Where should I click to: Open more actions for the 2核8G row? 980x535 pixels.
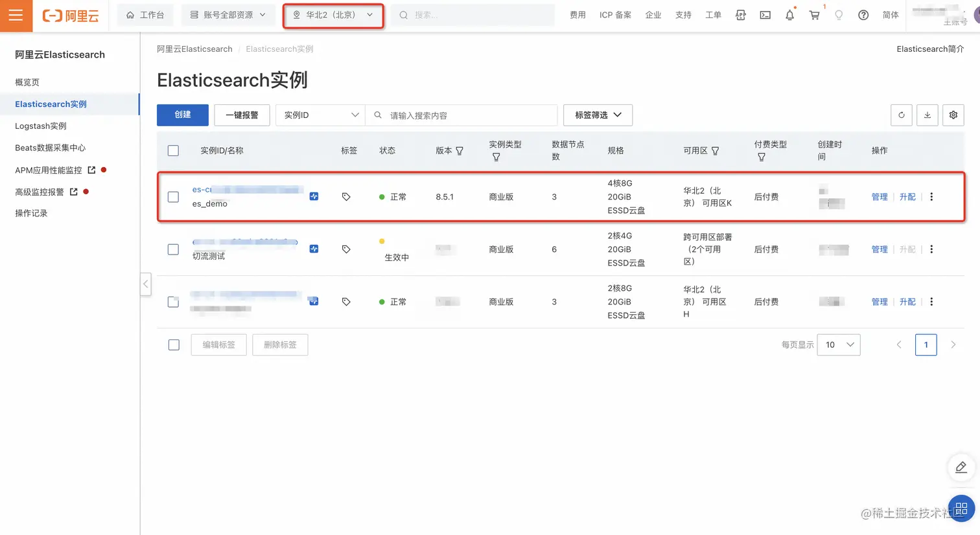pyautogui.click(x=931, y=302)
